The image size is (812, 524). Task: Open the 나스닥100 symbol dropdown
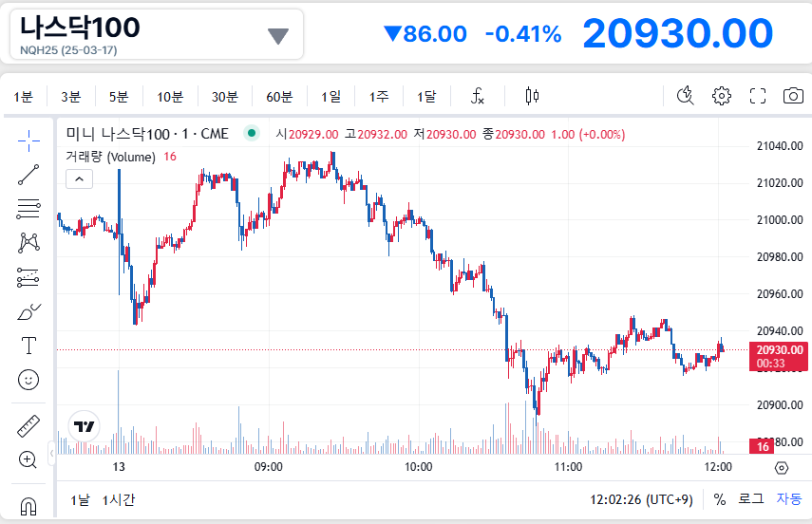pyautogui.click(x=277, y=36)
